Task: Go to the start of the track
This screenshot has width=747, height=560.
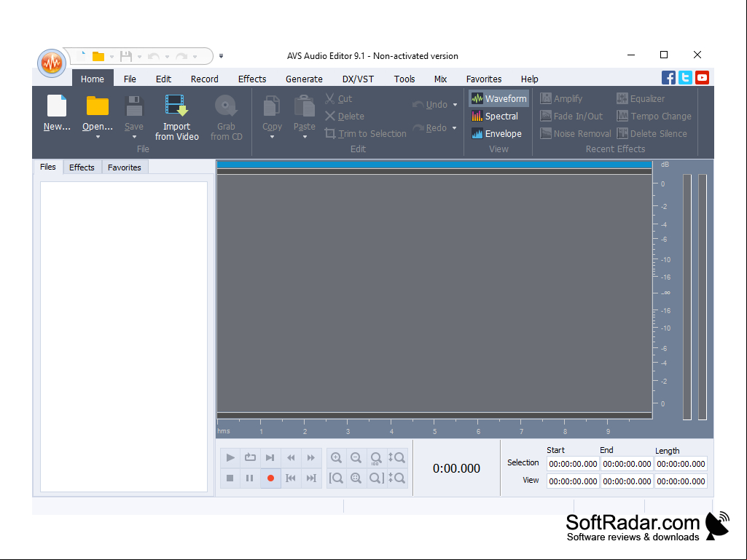Action: tap(291, 478)
